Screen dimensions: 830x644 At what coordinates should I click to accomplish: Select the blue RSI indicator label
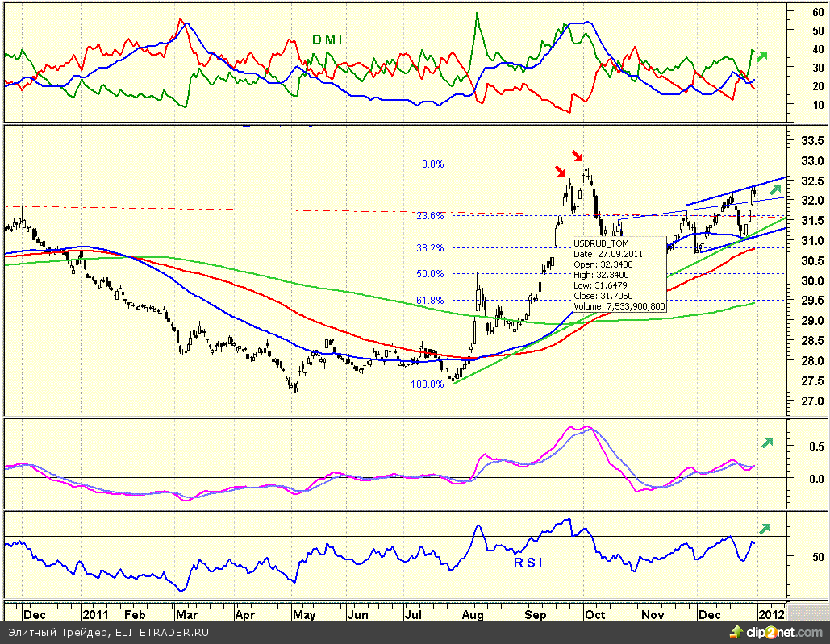528,563
